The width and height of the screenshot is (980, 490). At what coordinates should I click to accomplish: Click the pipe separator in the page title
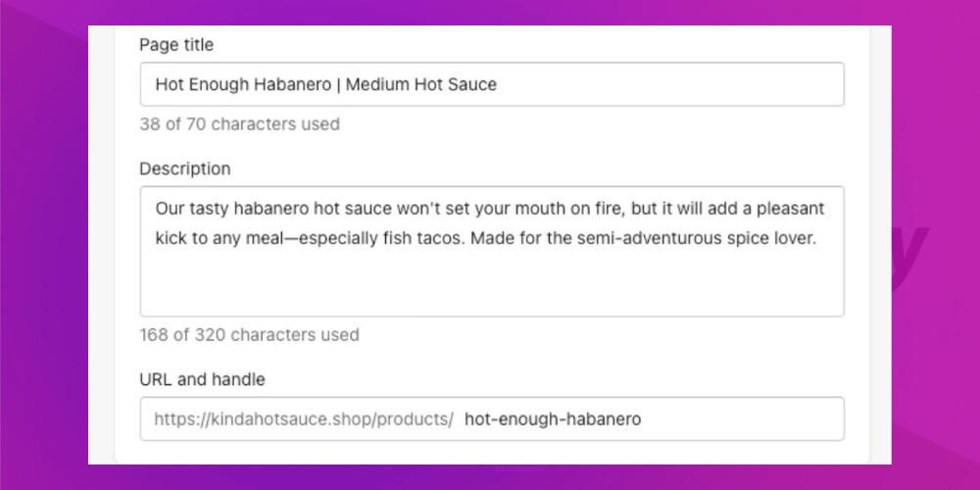coord(336,84)
